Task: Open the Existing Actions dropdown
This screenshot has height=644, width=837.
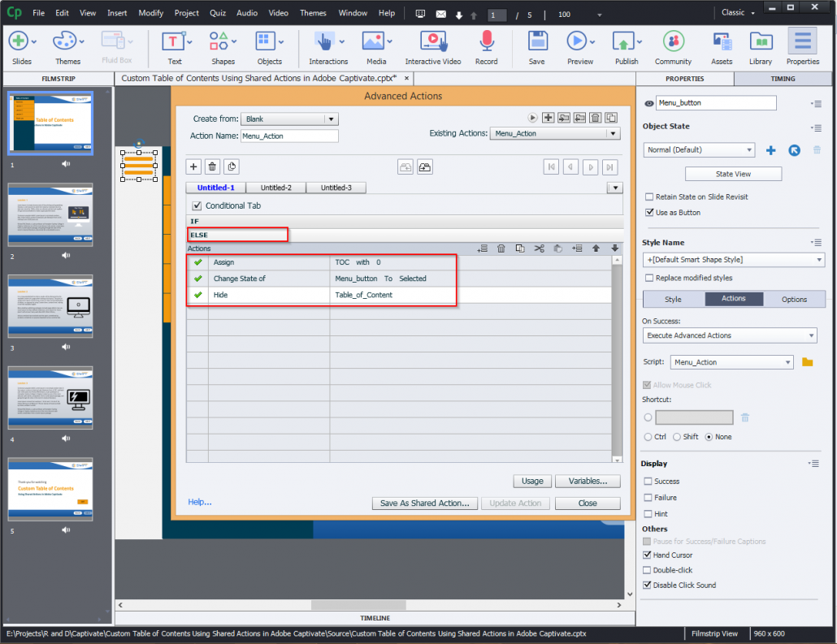Action: [x=613, y=132]
